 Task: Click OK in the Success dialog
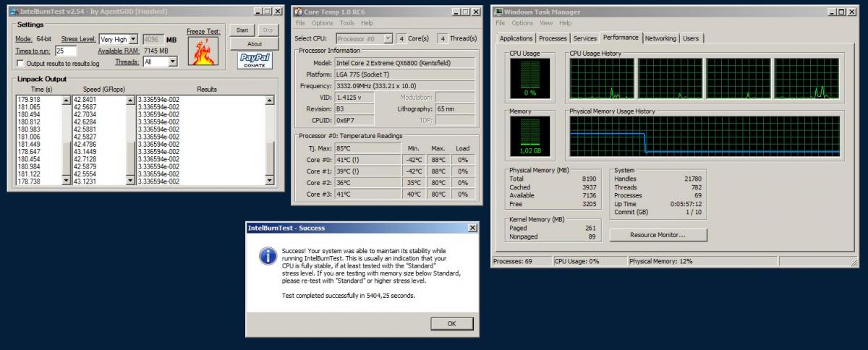point(451,324)
